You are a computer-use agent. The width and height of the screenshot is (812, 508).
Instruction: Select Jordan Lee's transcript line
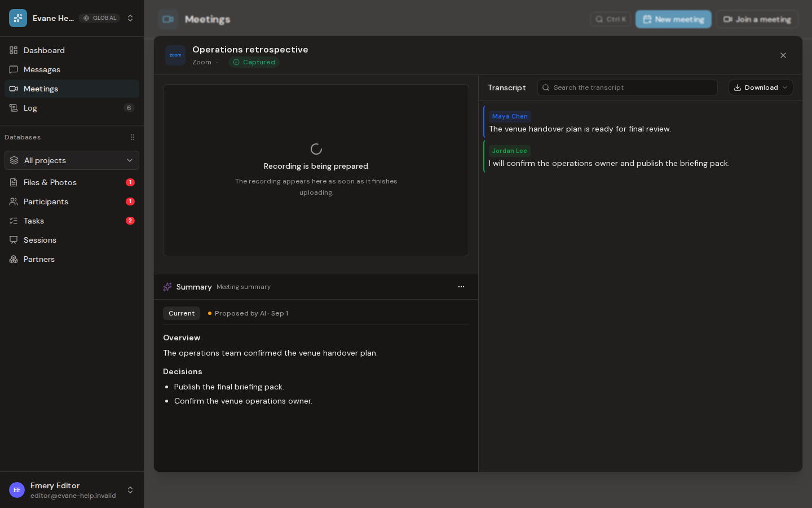click(x=609, y=163)
